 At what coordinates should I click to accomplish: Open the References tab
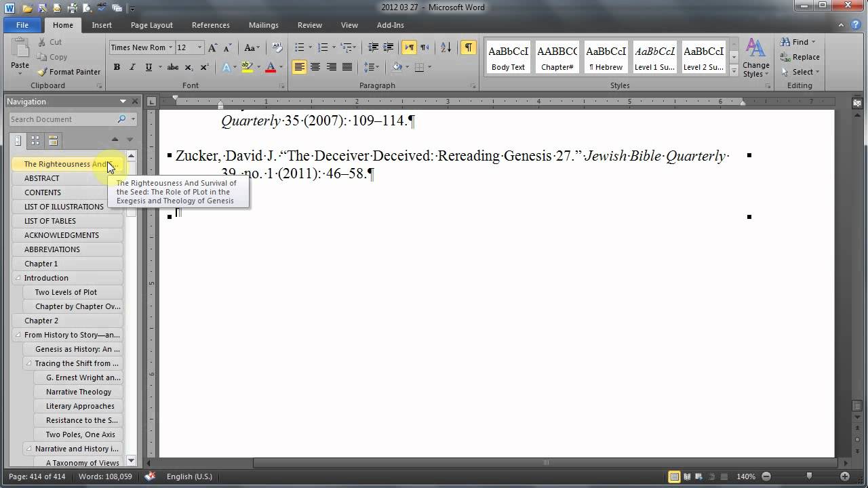(211, 25)
